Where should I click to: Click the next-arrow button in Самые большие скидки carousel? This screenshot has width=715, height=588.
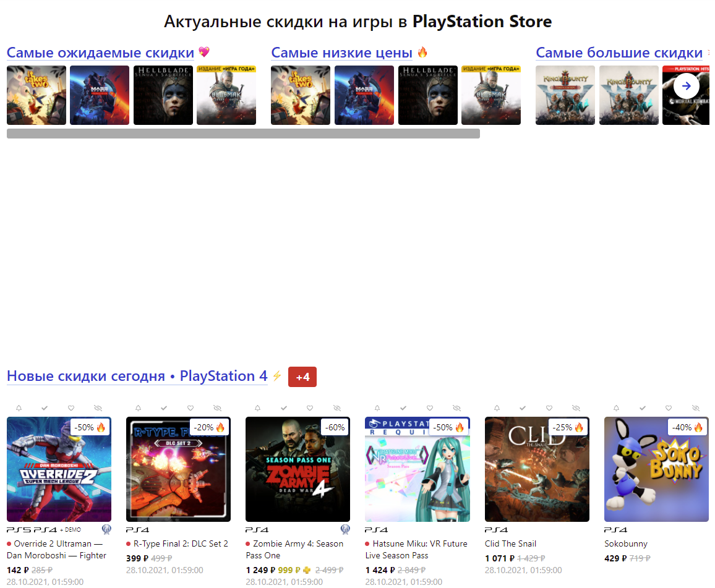pos(687,87)
